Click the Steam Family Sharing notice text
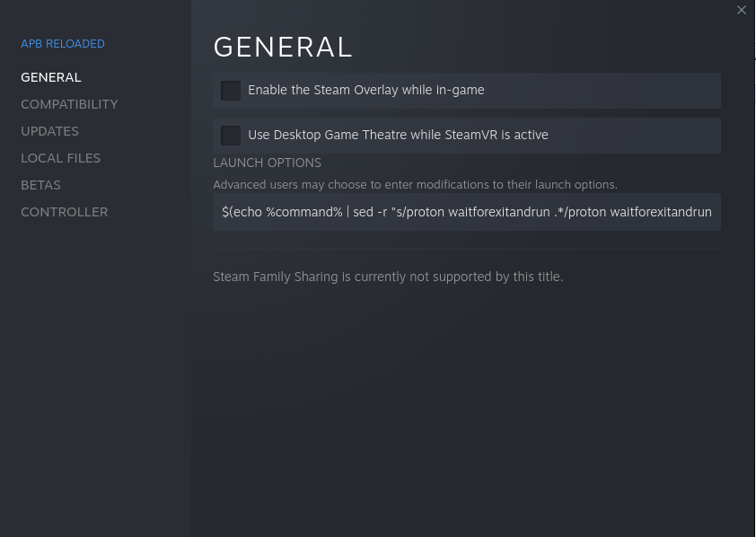 [x=388, y=277]
